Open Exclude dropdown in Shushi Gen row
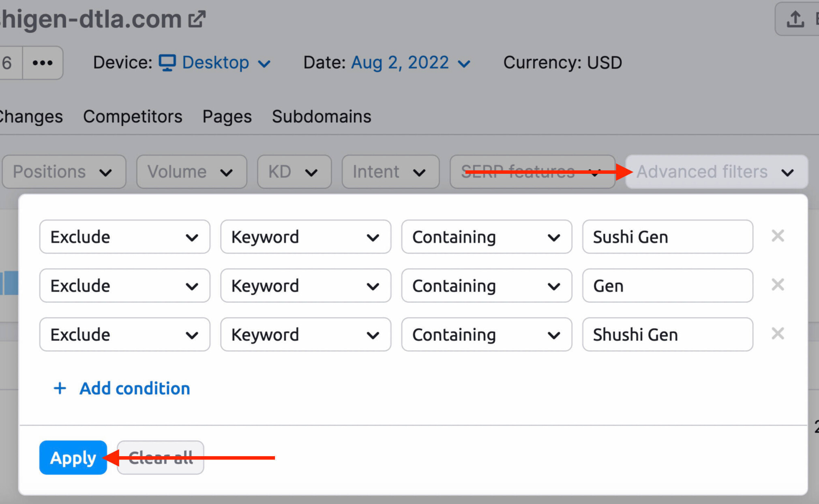 [x=125, y=335]
